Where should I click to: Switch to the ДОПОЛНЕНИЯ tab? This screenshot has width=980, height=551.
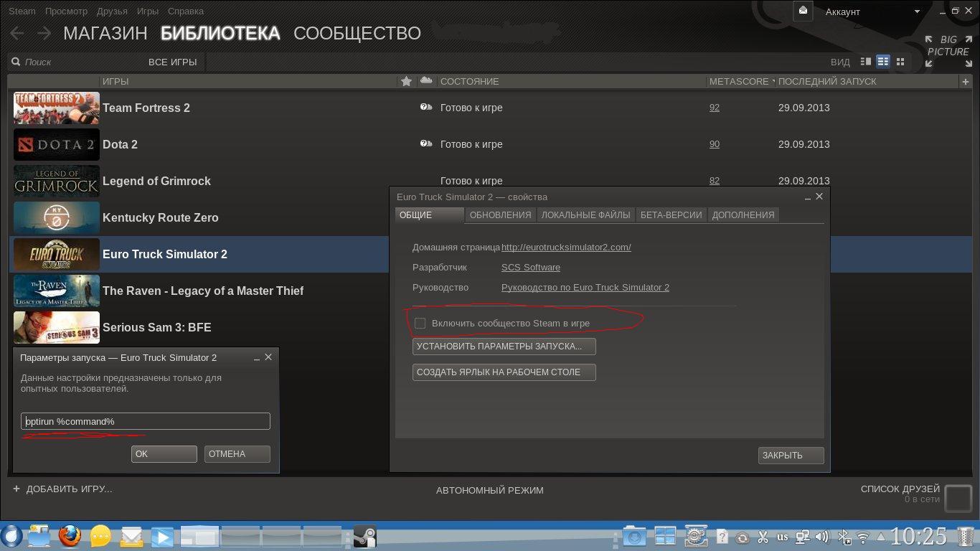click(x=743, y=215)
